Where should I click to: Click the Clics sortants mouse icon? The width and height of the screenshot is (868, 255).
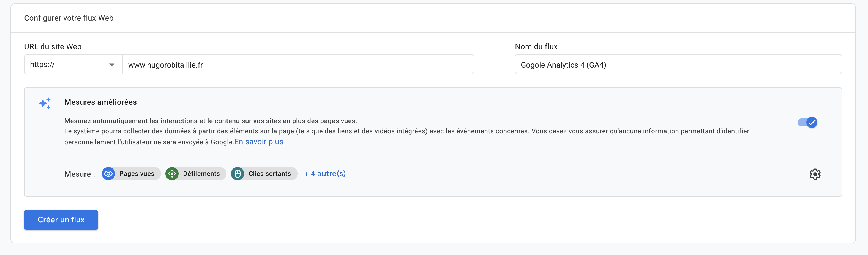pyautogui.click(x=238, y=174)
